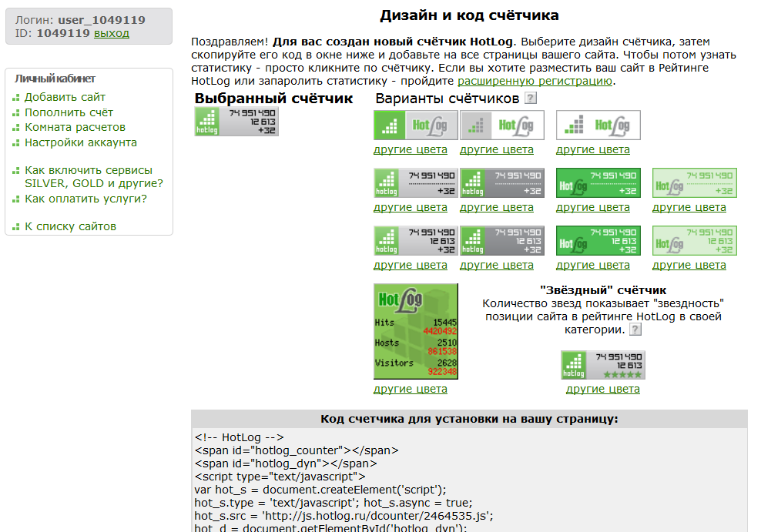The width and height of the screenshot is (761, 532).
Task: Open Комната расчетов in the sidebar
Action: (75, 127)
